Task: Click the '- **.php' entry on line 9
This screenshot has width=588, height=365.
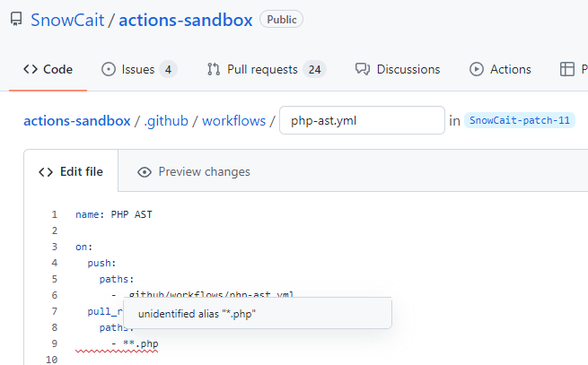Action: pos(135,343)
